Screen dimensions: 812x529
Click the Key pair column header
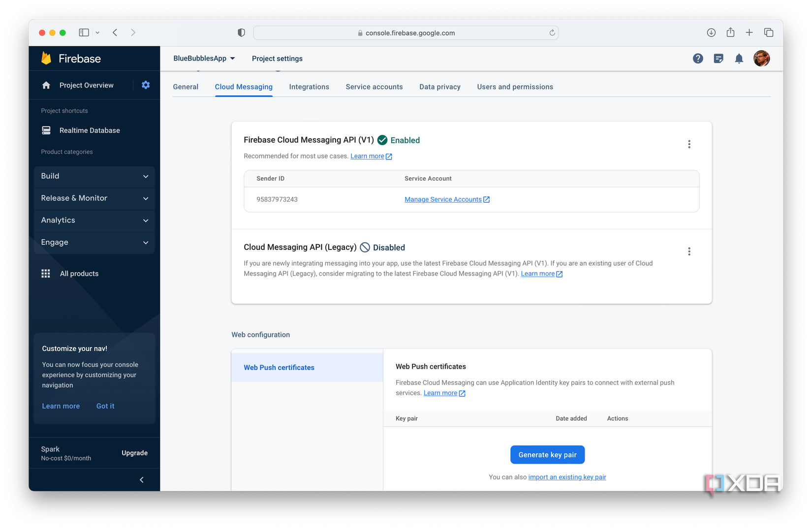coord(406,418)
